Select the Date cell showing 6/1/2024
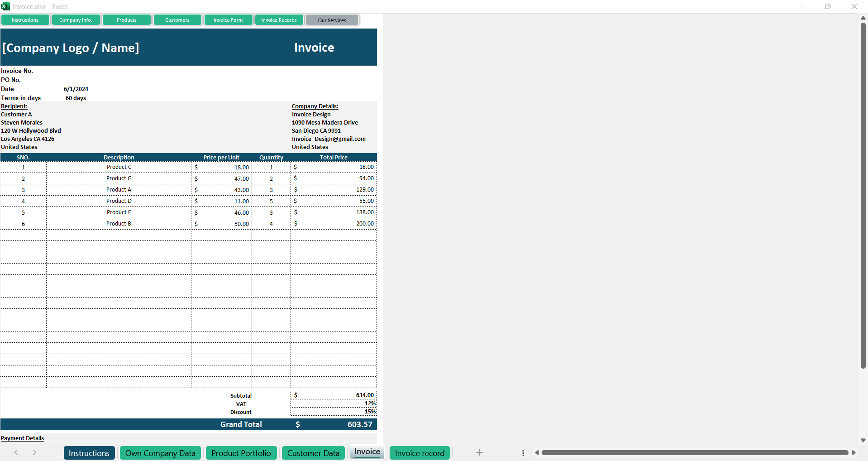Viewport: 868px width, 461px height. point(76,89)
